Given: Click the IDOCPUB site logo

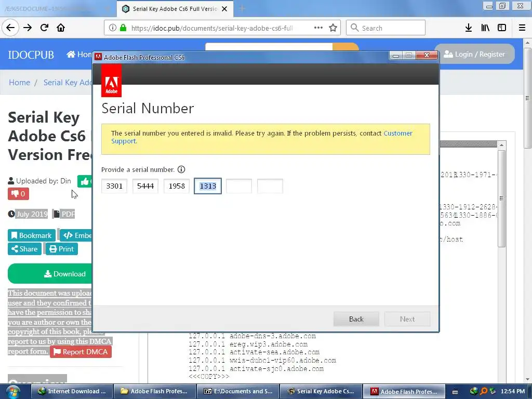Looking at the screenshot, I should tap(31, 55).
